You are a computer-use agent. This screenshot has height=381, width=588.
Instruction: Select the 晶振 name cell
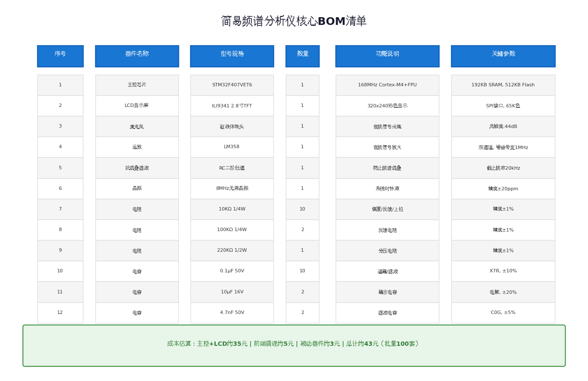(x=137, y=189)
